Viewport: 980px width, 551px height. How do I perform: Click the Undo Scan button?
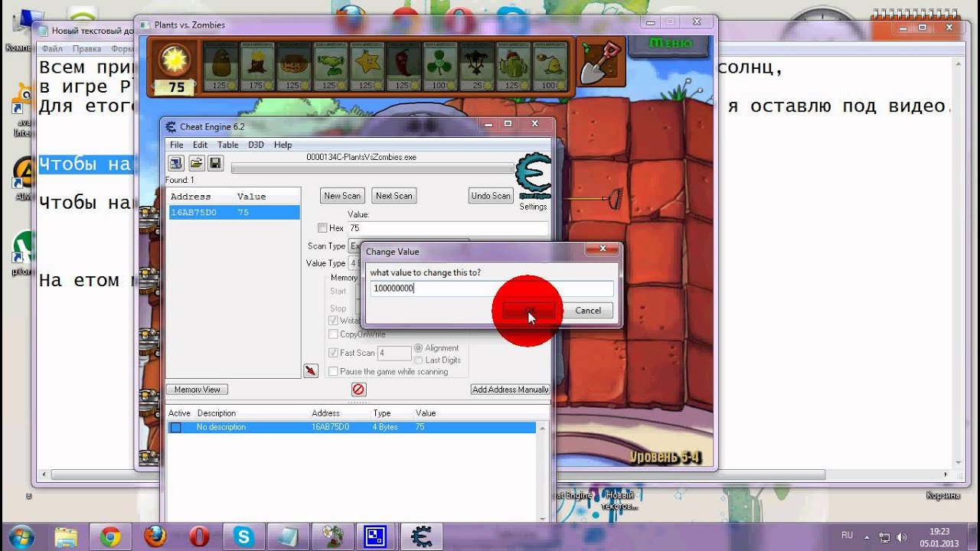[x=491, y=196]
